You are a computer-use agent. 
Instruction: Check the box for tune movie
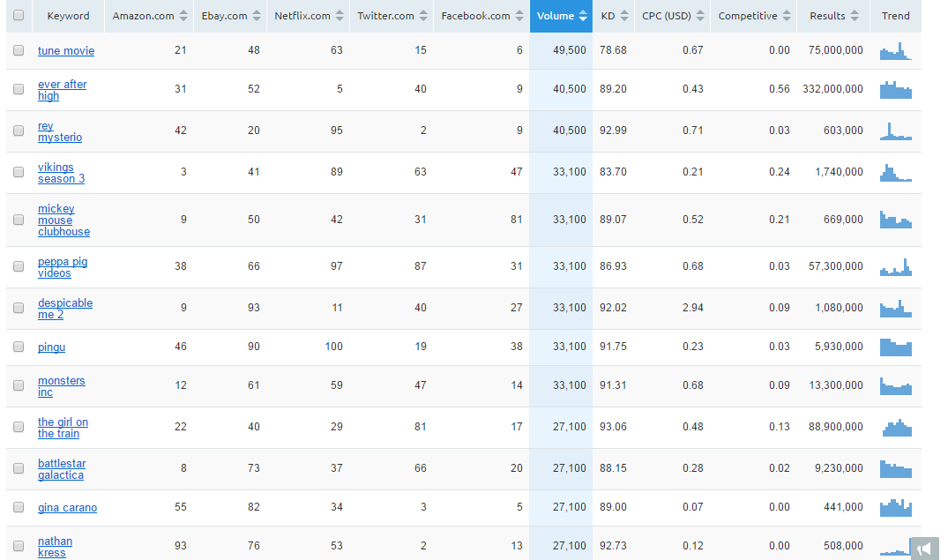pyautogui.click(x=19, y=50)
